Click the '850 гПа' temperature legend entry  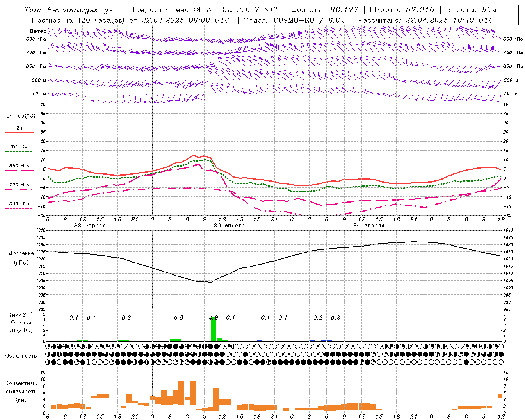click(19, 166)
